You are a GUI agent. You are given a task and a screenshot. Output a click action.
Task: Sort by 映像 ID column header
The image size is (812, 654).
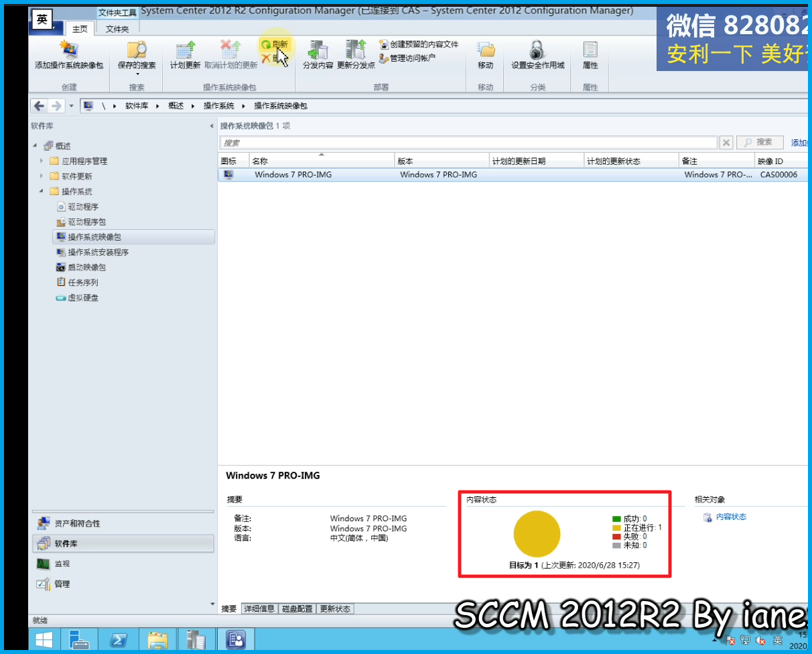(x=781, y=161)
